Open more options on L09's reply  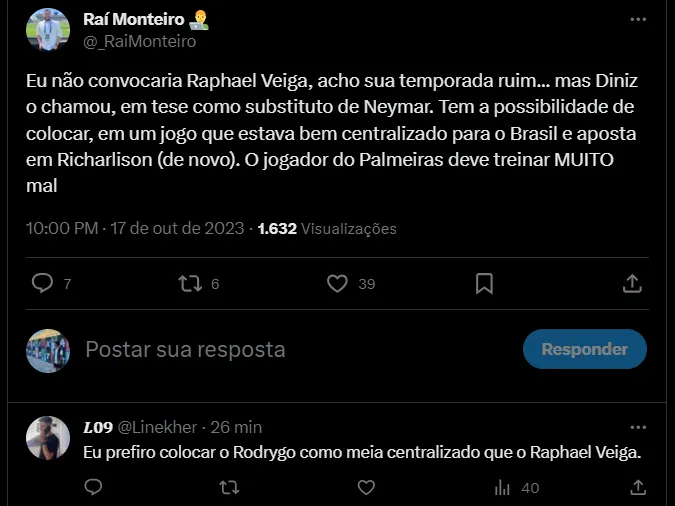tap(637, 426)
